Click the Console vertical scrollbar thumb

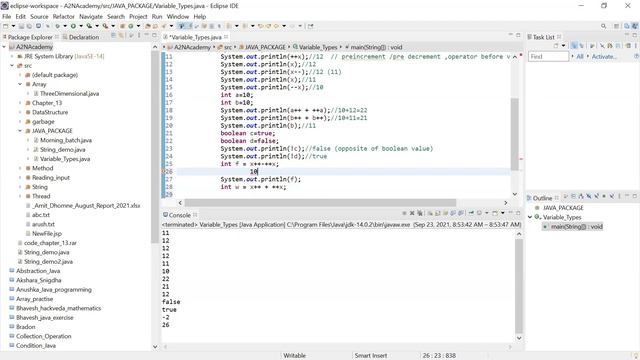click(x=519, y=286)
